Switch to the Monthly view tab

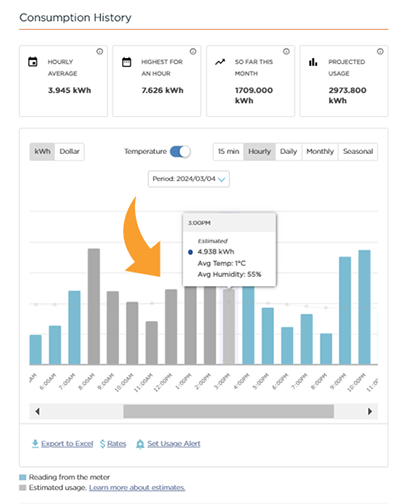click(320, 152)
